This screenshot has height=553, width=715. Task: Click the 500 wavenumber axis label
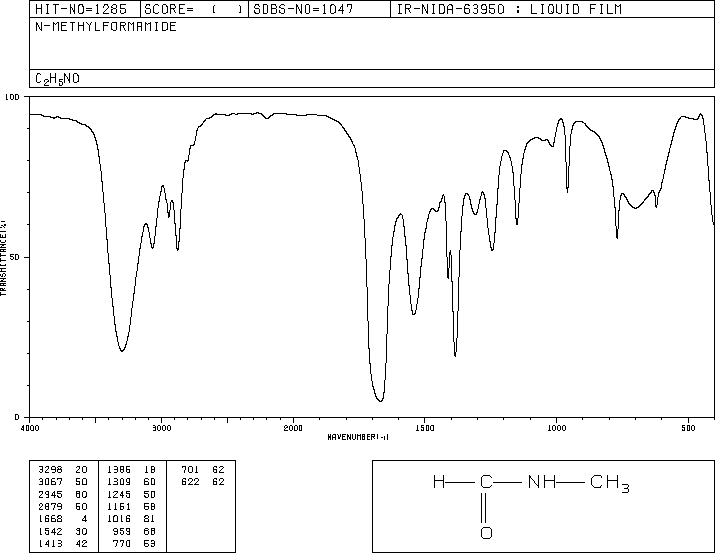click(688, 428)
